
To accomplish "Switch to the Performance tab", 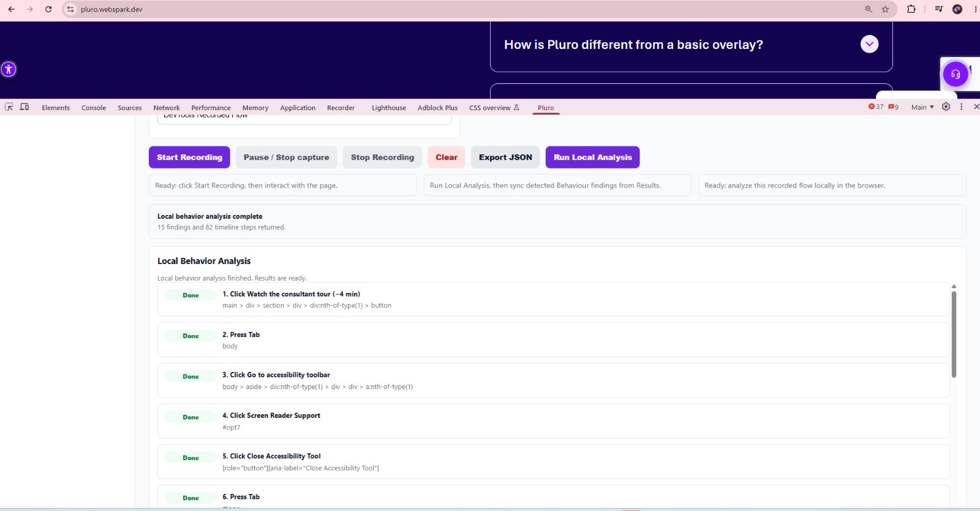I will coord(211,108).
